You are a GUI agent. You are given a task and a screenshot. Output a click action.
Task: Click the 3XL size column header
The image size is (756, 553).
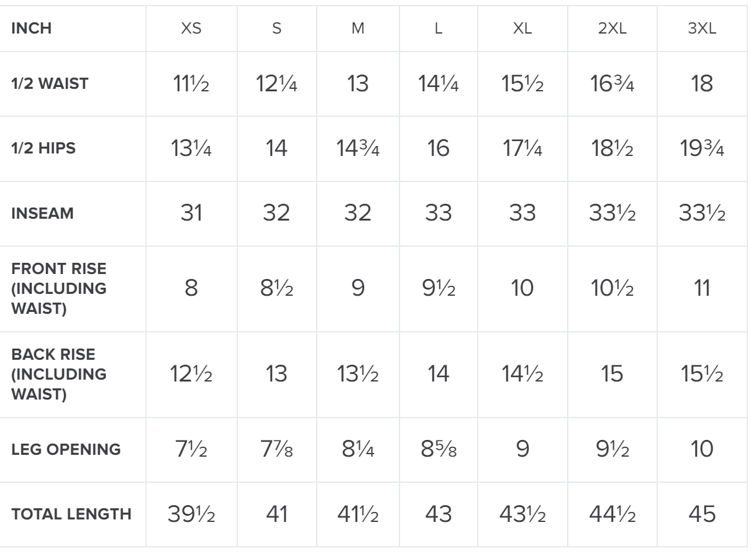[x=703, y=29]
